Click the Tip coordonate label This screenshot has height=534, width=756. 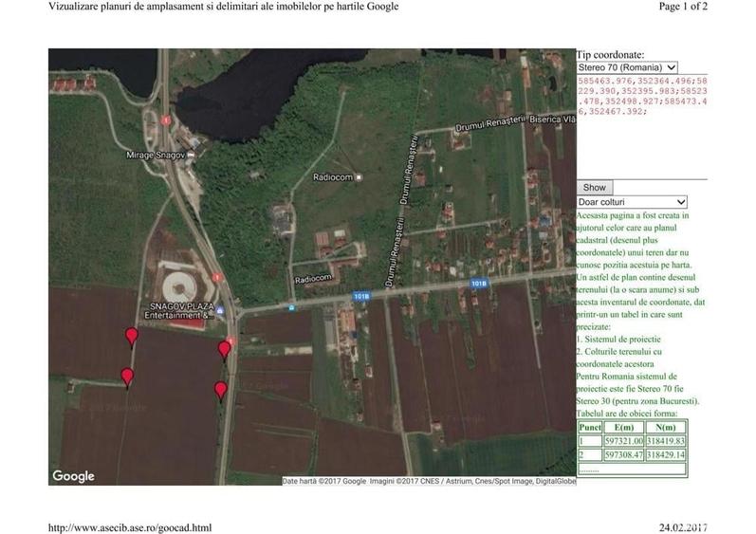pyautogui.click(x=610, y=54)
